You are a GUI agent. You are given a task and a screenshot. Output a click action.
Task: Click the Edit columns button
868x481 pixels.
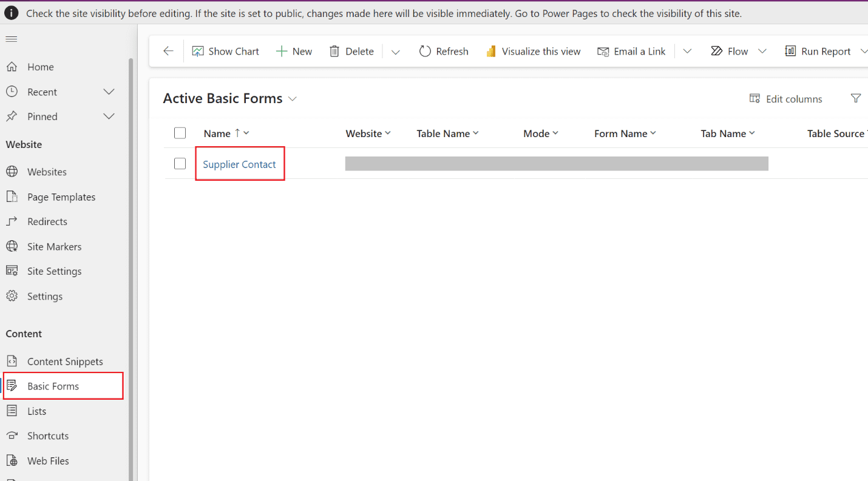(x=786, y=99)
